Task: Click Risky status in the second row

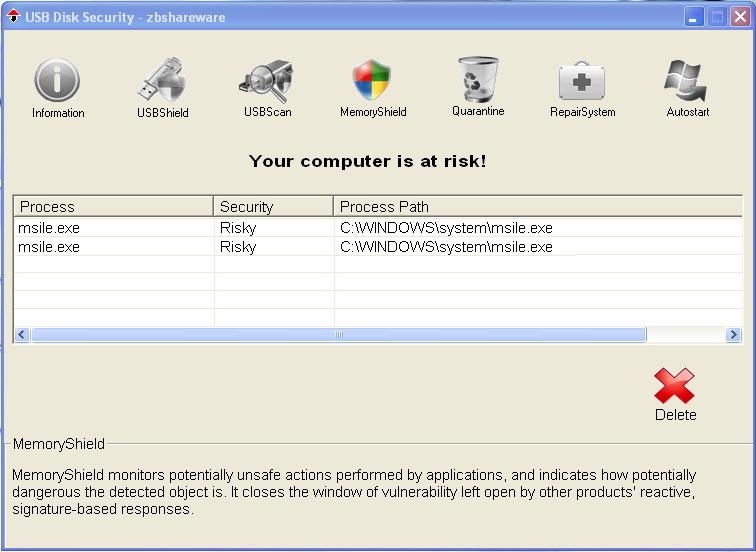Action: pos(238,247)
